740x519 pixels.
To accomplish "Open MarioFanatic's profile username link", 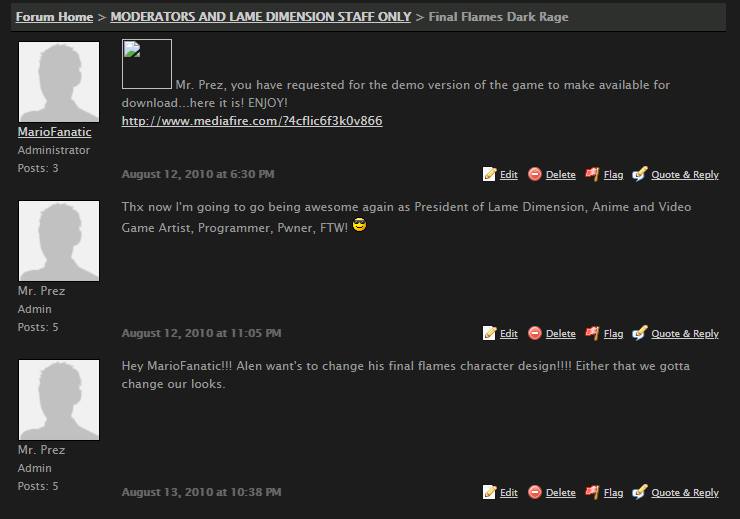I will click(55, 132).
